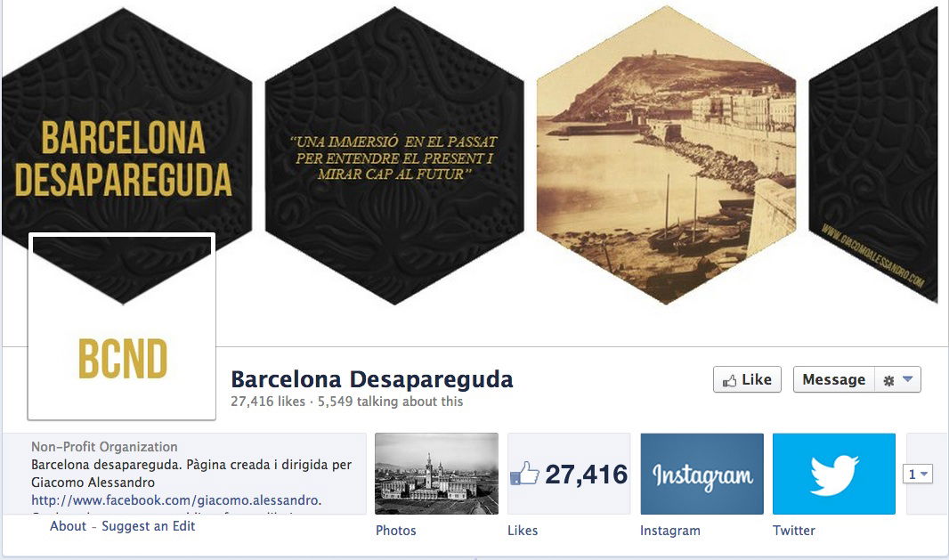Click the Suggest an Edit link
This screenshot has height=560, width=949.
pos(149,526)
